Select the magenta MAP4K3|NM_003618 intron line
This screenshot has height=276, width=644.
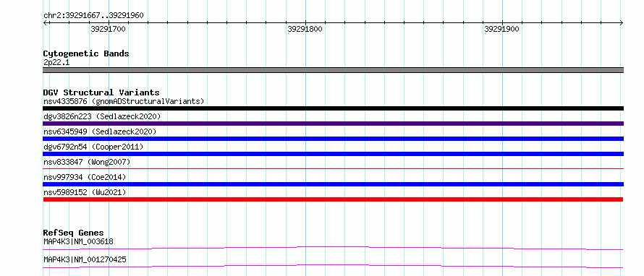point(333,248)
